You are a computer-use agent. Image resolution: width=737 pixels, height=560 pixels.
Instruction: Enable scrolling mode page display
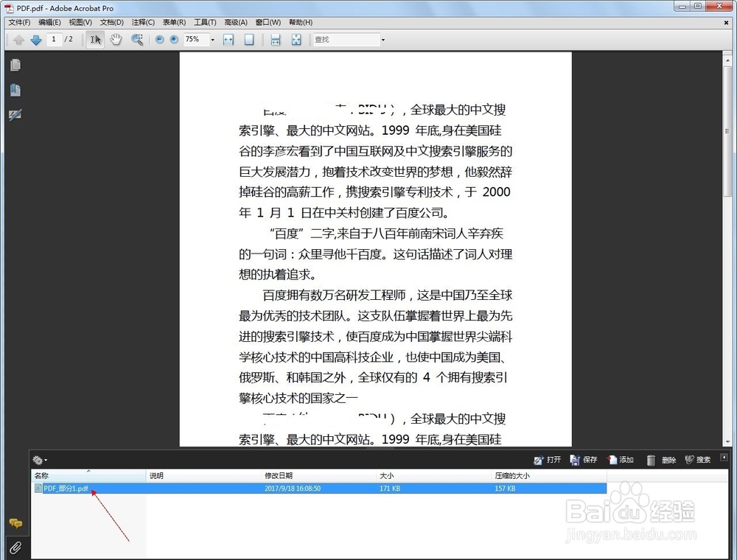click(276, 40)
